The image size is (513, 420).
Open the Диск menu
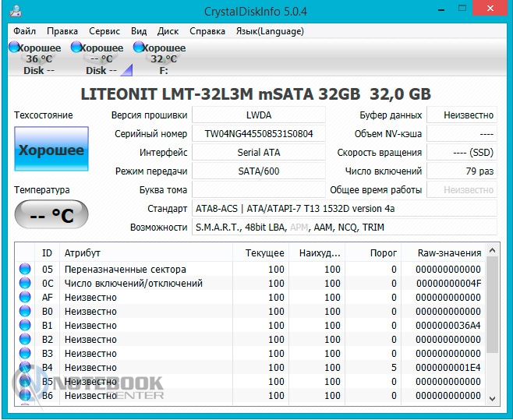tap(168, 31)
